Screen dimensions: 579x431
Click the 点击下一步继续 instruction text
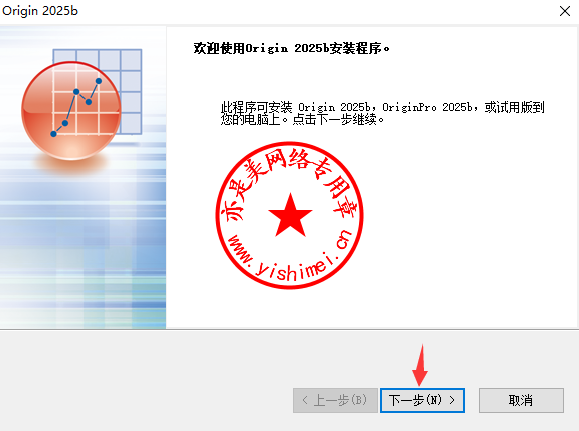[x=338, y=120]
